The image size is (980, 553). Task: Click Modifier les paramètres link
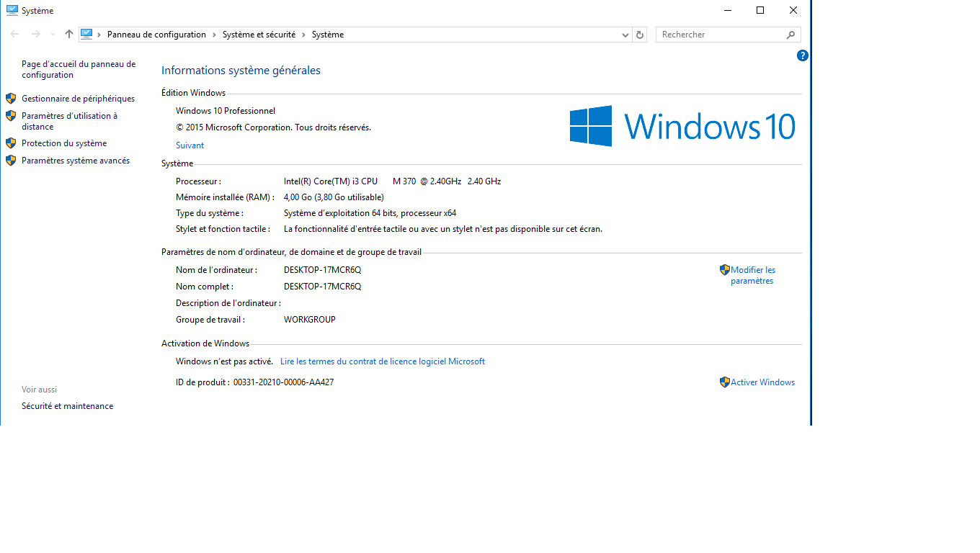753,275
